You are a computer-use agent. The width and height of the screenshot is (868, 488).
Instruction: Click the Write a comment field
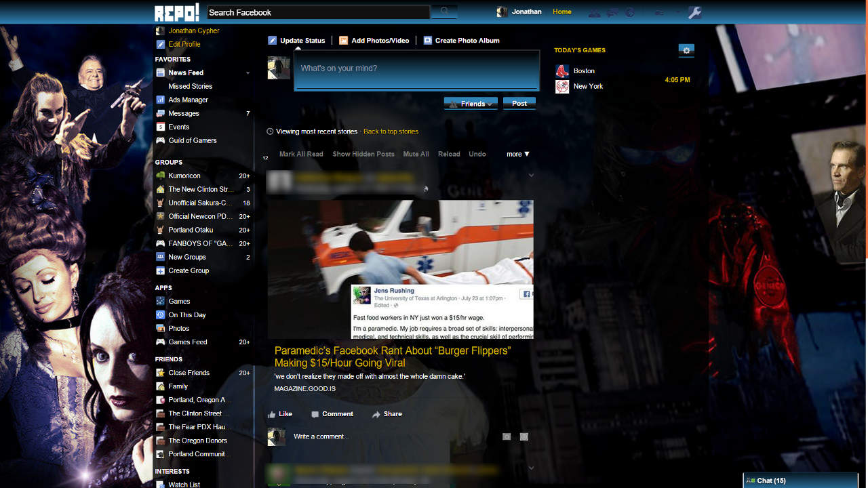pyautogui.click(x=396, y=436)
